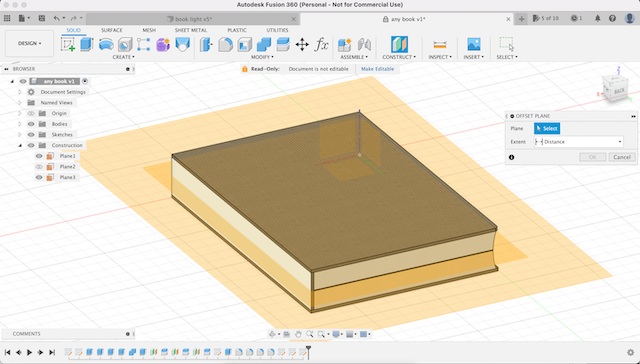Image resolution: width=640 pixels, height=364 pixels.
Task: Click the new design plus tab button
Action: coord(521,19)
